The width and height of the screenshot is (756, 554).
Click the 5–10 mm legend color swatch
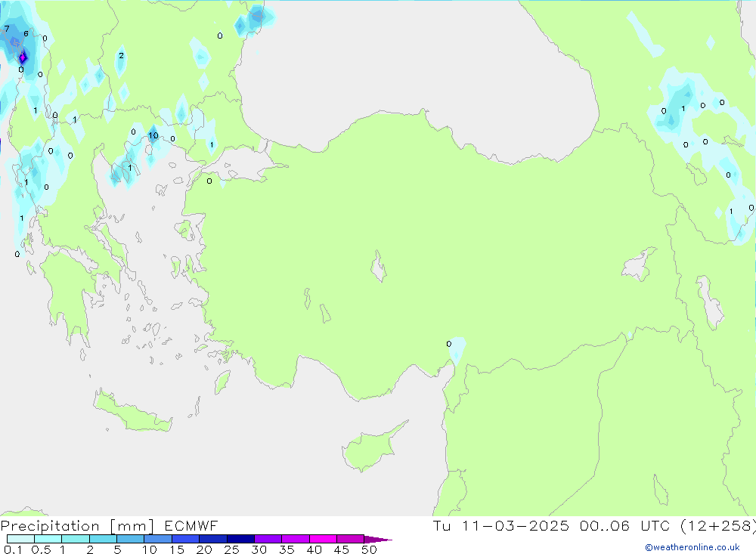[x=131, y=539]
